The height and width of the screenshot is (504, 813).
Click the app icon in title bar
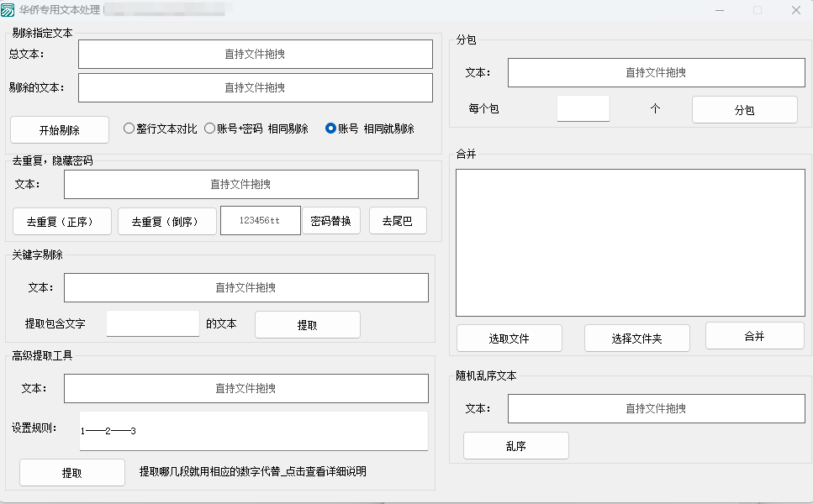coord(8,10)
